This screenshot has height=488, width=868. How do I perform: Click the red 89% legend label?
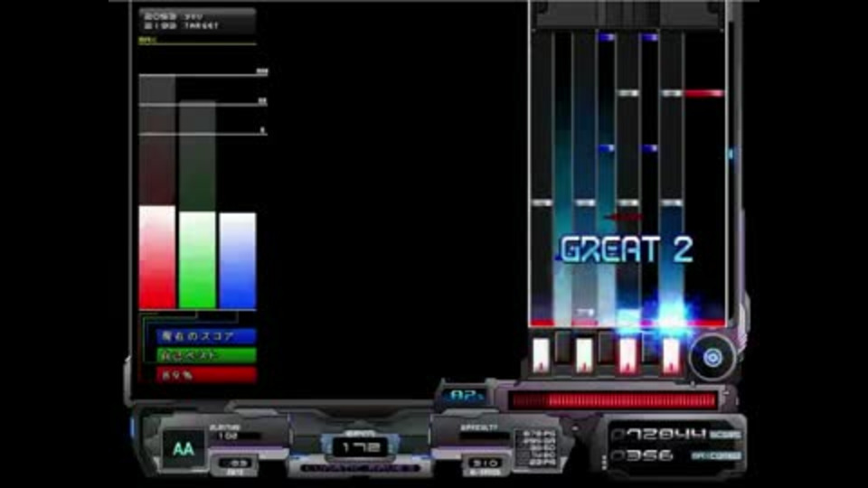pyautogui.click(x=206, y=374)
